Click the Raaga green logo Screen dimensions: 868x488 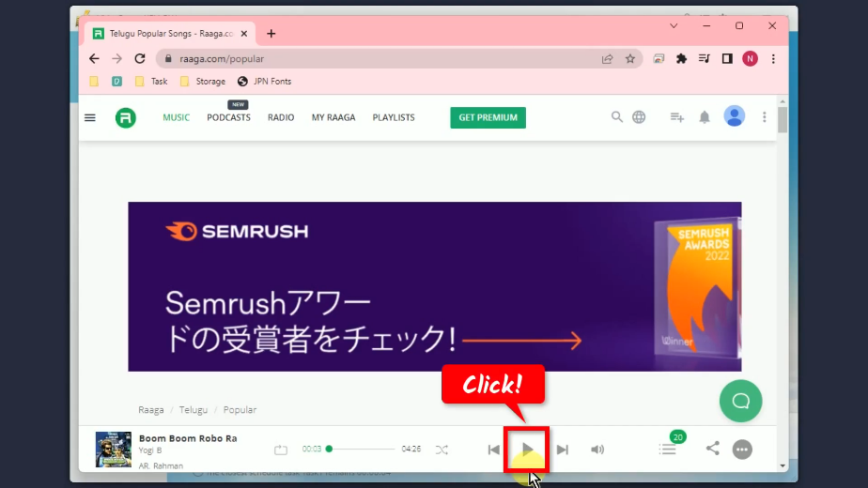click(x=126, y=117)
